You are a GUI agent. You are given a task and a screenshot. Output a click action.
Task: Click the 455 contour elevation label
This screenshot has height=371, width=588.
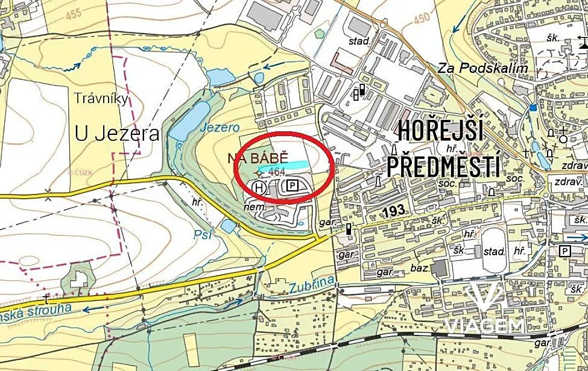pos(73,14)
